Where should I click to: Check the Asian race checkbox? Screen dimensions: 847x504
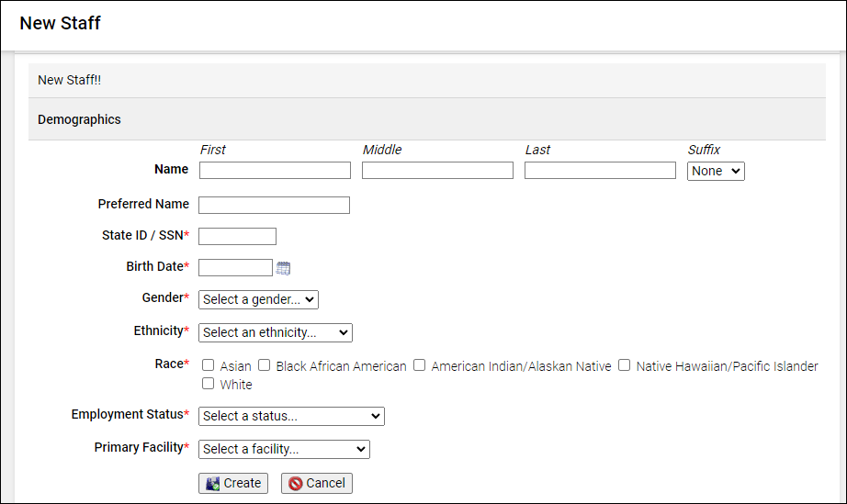coord(209,365)
